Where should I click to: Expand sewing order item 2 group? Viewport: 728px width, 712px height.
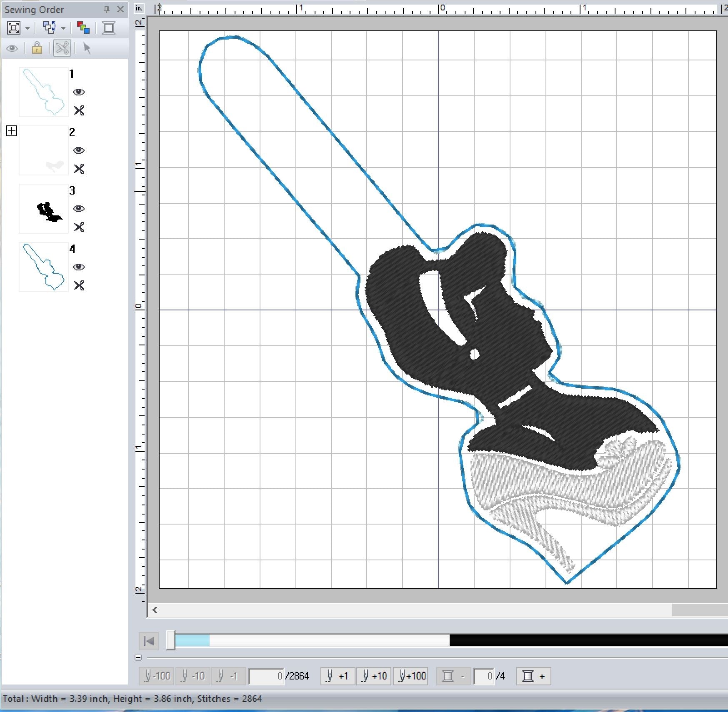pos(12,131)
